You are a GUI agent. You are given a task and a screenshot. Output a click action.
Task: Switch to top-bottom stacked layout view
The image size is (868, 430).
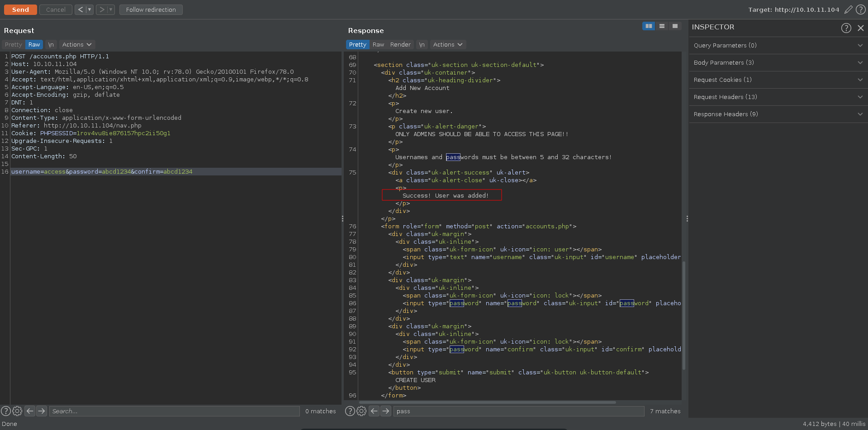tap(662, 26)
